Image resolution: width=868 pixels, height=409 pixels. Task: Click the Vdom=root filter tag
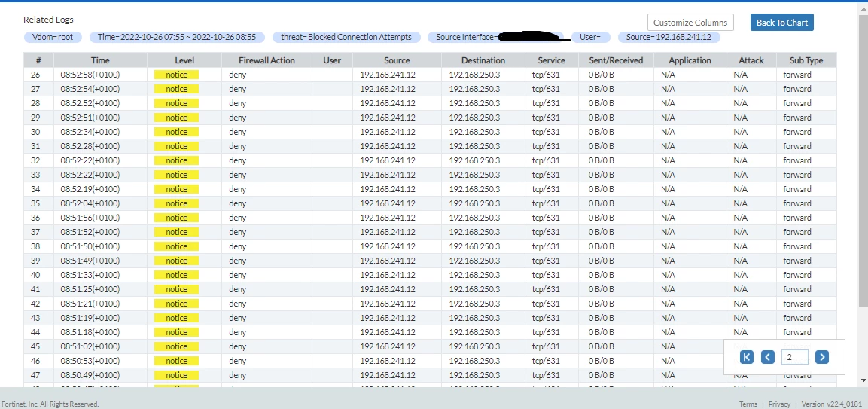(x=53, y=37)
